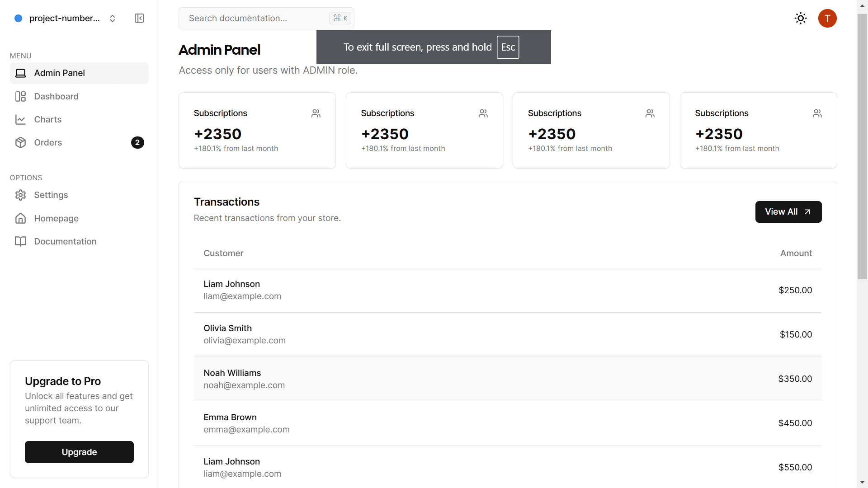868x488 pixels.
Task: Click the users icon on the second Subscriptions card
Action: coord(483,113)
